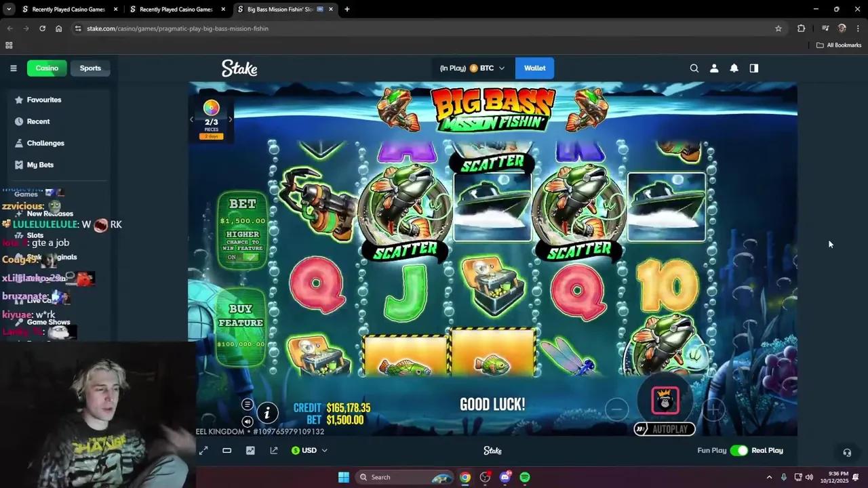
Task: Switch to the Sports tab
Action: click(x=90, y=68)
